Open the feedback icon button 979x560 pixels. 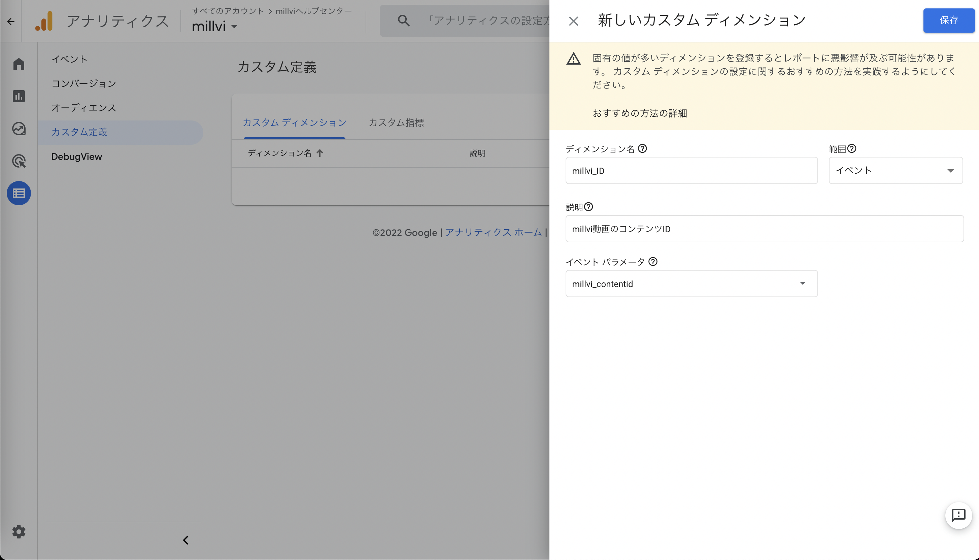(958, 515)
